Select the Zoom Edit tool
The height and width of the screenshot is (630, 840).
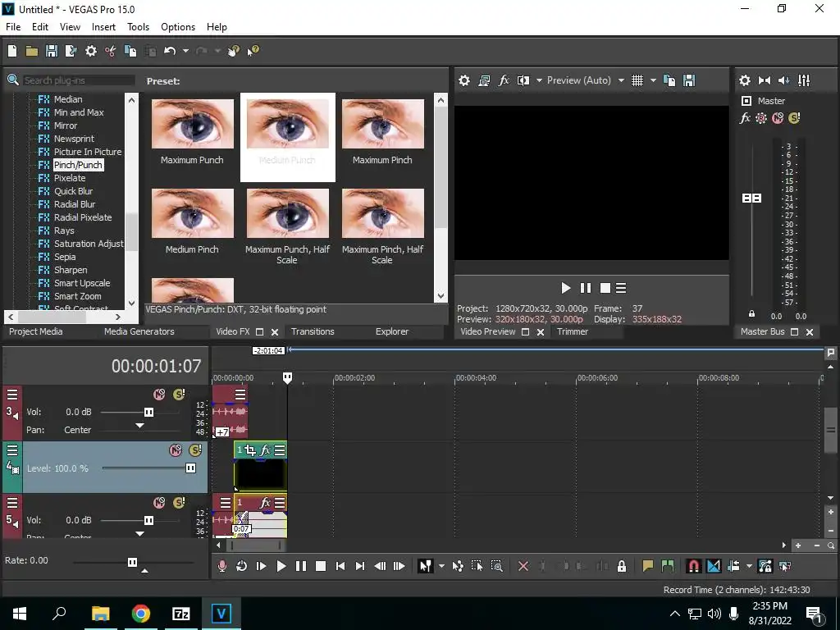pyautogui.click(x=496, y=566)
